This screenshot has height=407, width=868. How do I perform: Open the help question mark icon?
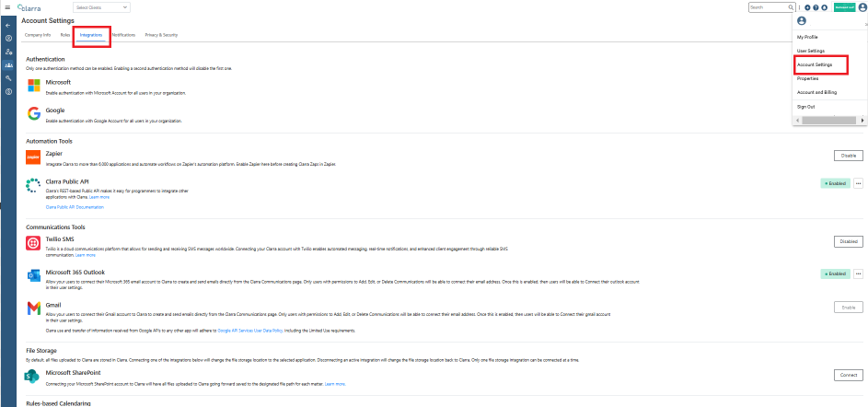point(816,7)
